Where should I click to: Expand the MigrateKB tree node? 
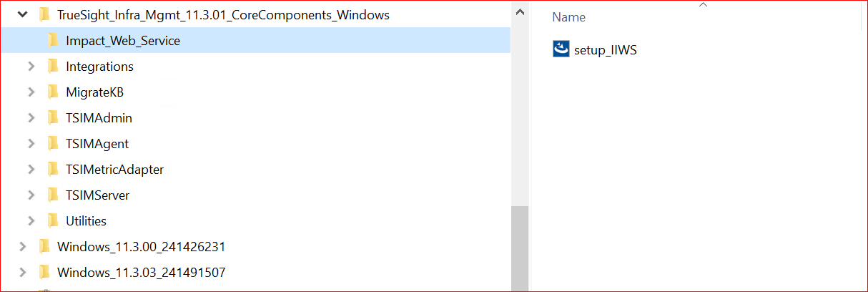[x=31, y=92]
